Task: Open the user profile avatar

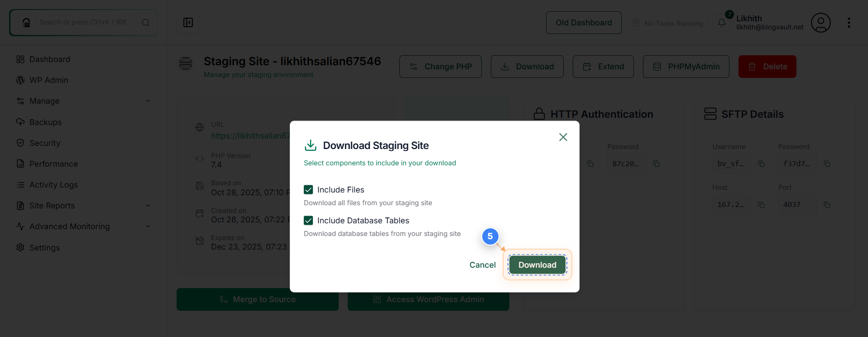Action: (820, 23)
